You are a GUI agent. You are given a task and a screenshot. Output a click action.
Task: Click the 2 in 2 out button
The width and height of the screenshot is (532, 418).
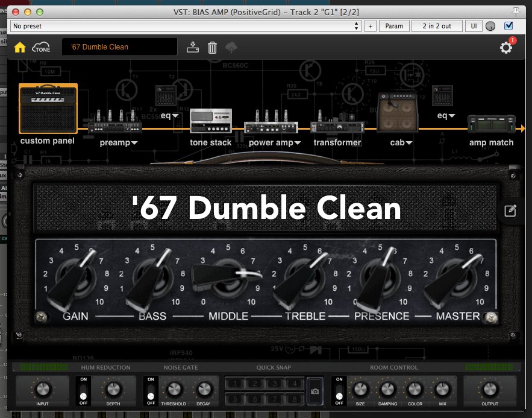pyautogui.click(x=437, y=26)
